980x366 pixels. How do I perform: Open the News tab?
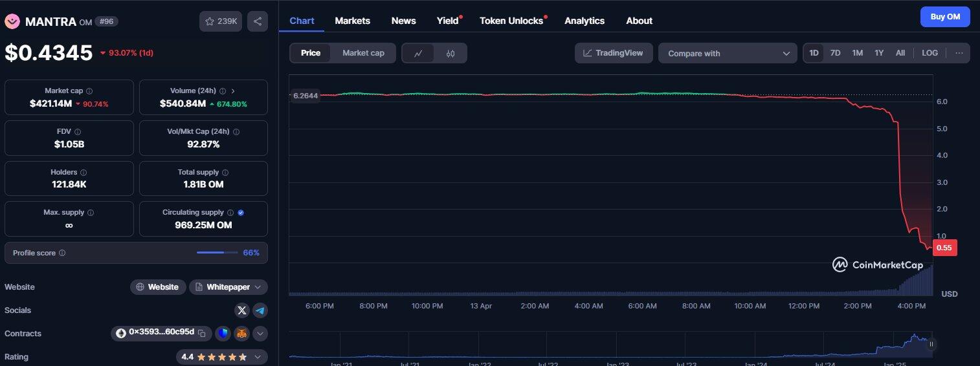click(404, 21)
